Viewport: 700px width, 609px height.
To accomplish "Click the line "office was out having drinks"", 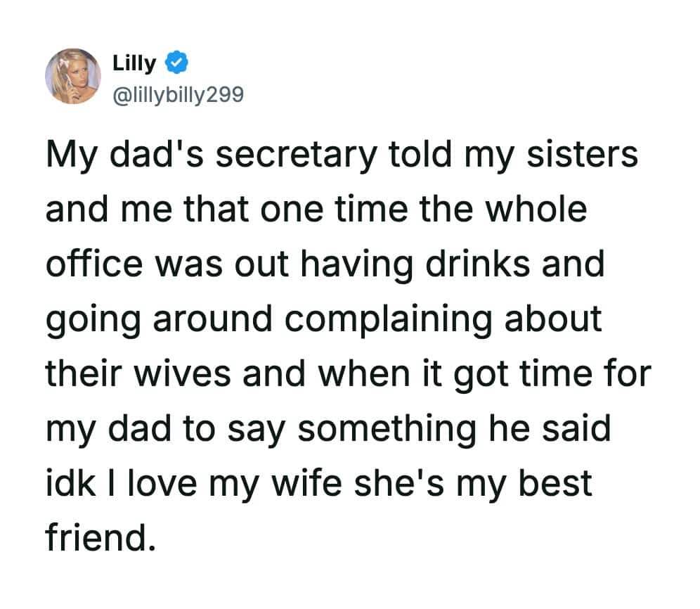I will 325,264.
